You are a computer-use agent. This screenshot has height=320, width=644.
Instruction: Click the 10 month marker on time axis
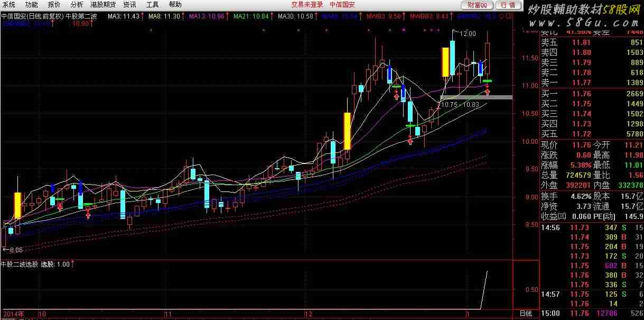[42, 314]
